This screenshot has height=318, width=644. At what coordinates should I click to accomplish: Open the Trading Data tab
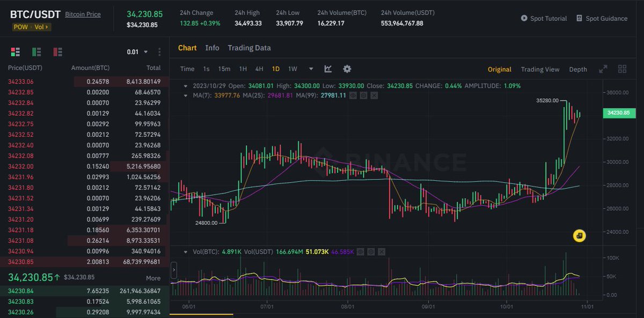coord(249,48)
